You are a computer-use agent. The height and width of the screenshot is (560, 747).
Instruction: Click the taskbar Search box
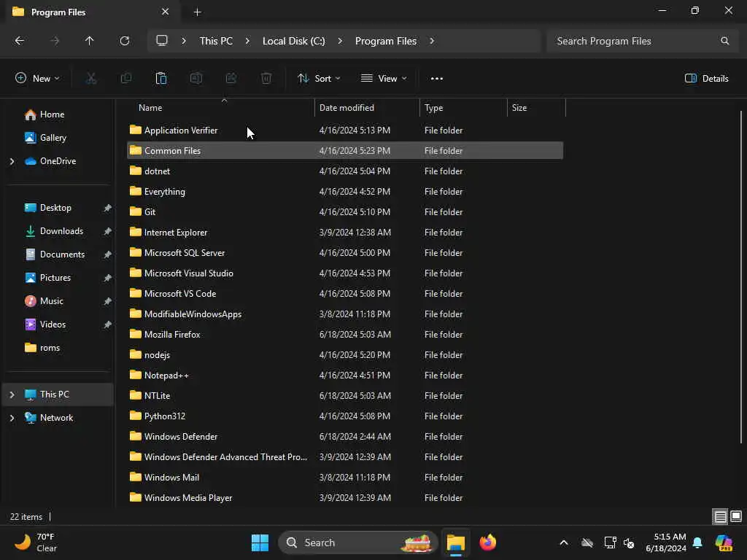[357, 542]
